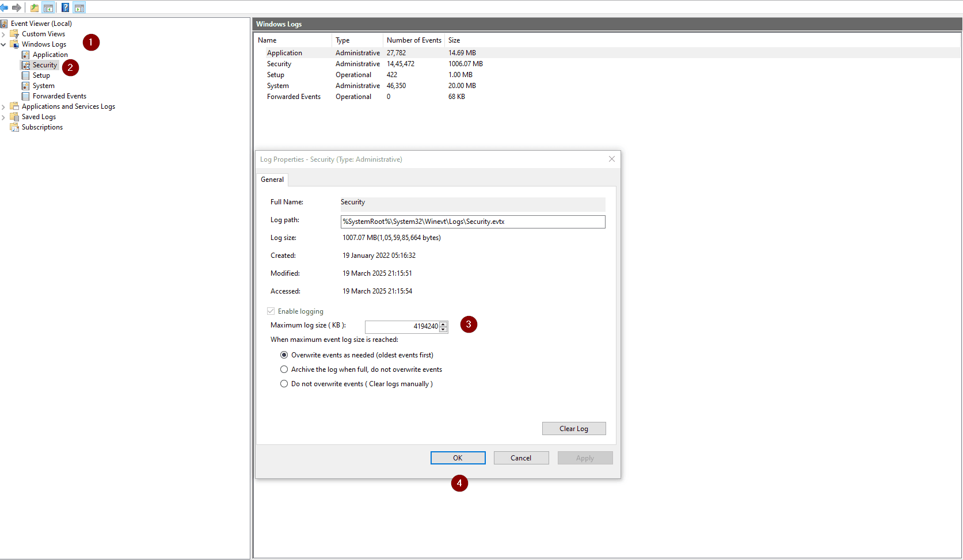Sort list by Number of Events column

[x=413, y=40]
